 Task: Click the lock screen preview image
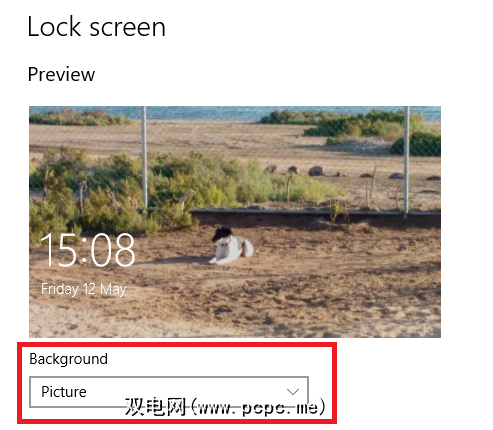coord(235,222)
